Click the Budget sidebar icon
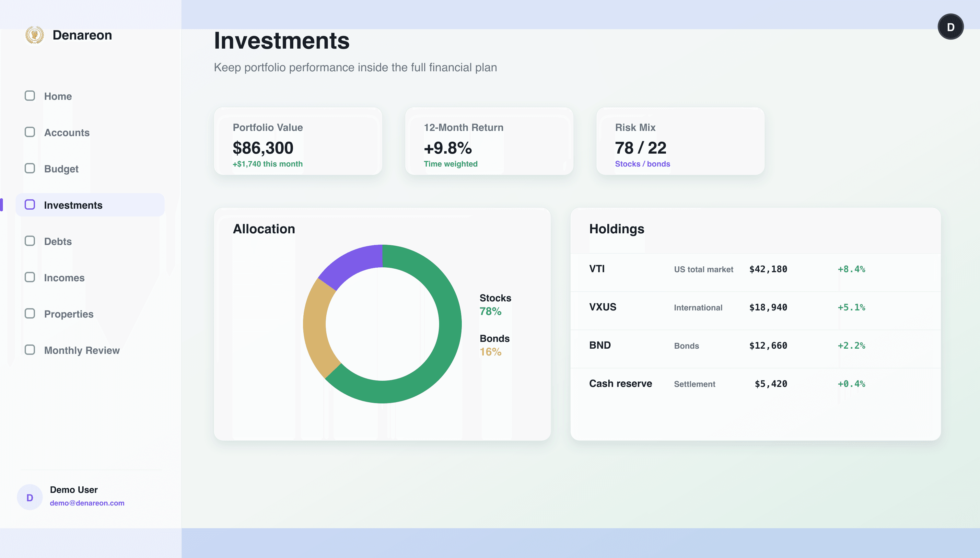Screen dimensions: 980x558 click(x=30, y=169)
